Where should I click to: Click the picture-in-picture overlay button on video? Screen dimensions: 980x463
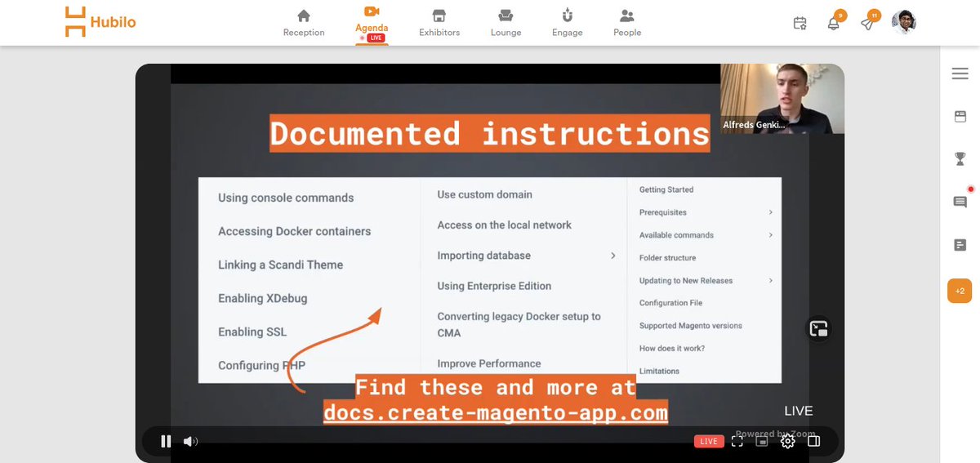click(x=819, y=328)
